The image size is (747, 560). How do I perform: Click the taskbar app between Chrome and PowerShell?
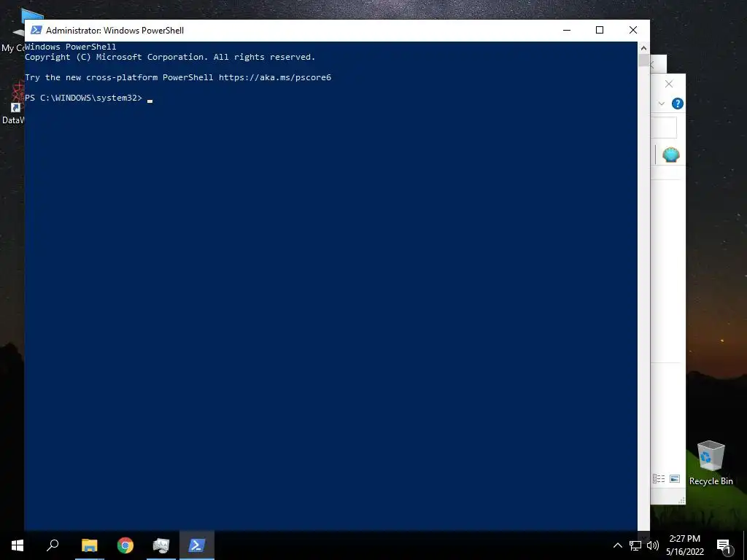coord(161,545)
